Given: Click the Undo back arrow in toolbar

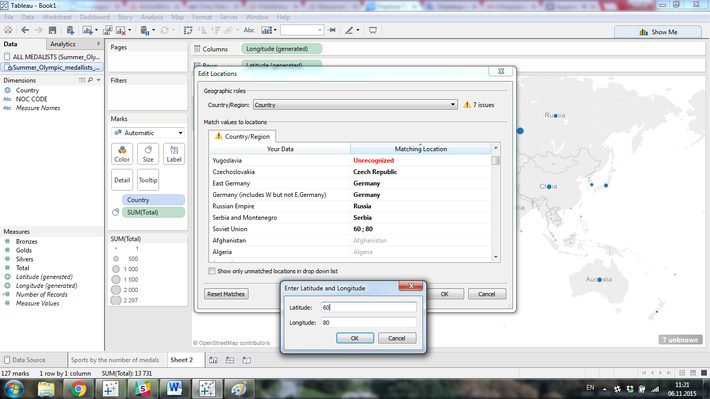Looking at the screenshot, I should 25,30.
